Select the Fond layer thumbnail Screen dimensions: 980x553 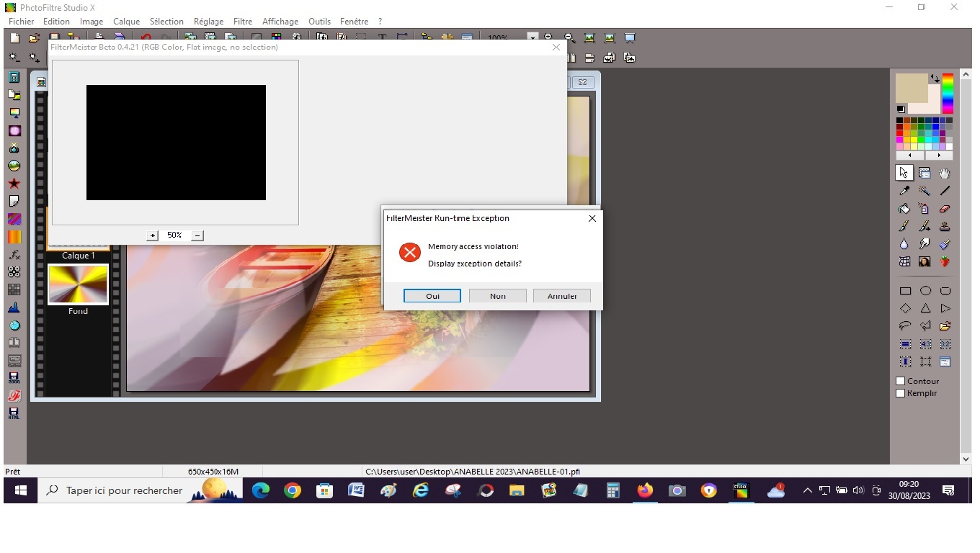tap(78, 284)
